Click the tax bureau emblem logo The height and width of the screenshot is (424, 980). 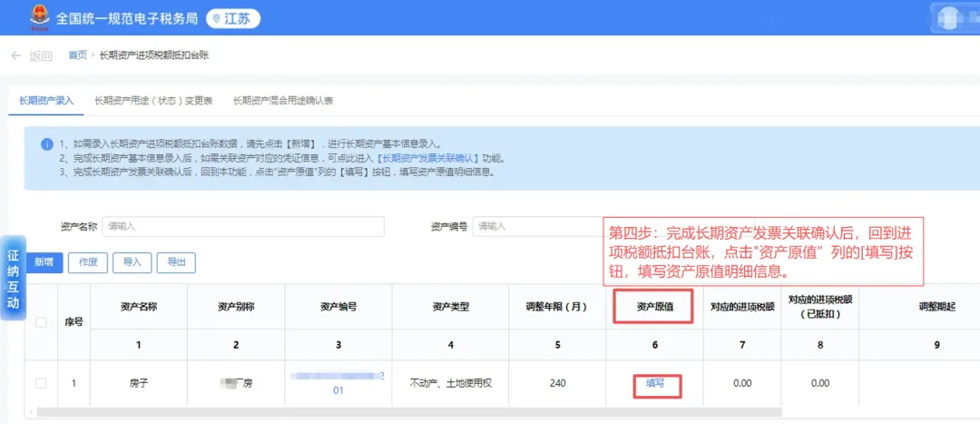pyautogui.click(x=39, y=17)
